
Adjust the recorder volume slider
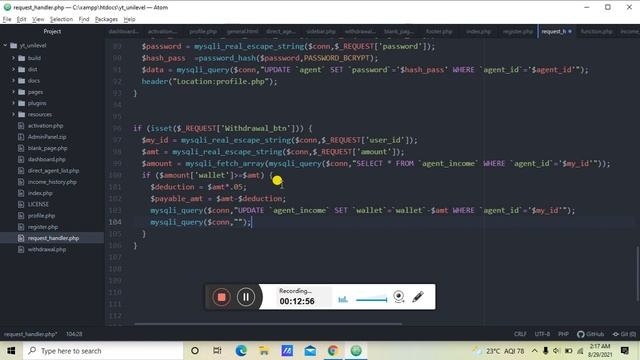pos(371,300)
